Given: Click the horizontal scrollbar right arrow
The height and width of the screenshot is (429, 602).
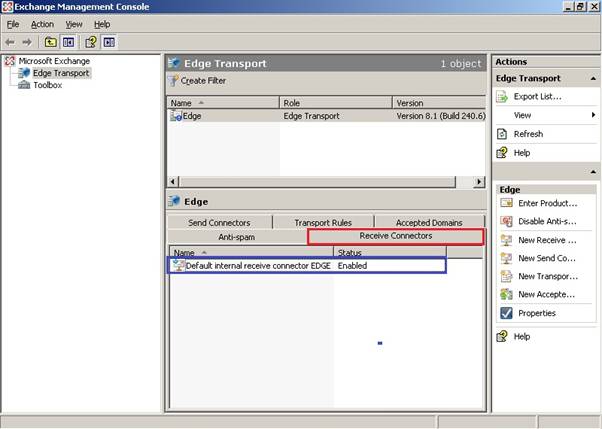Looking at the screenshot, I should [479, 181].
